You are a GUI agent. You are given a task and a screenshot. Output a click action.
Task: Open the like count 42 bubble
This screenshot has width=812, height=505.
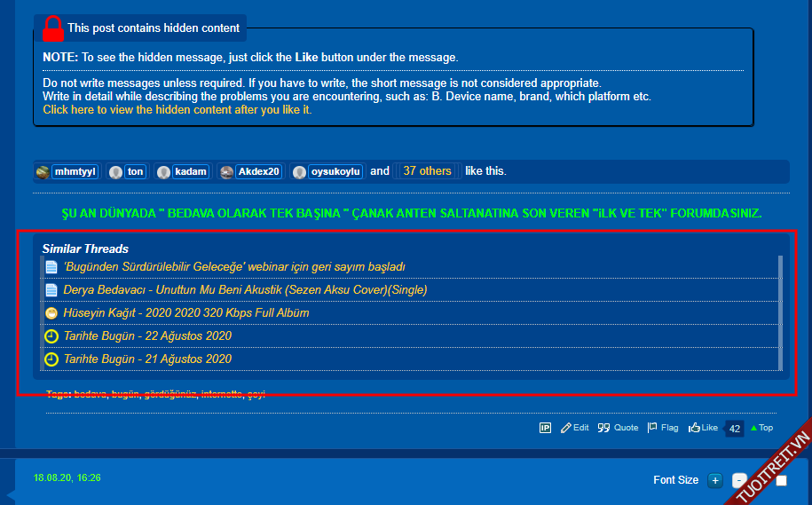(x=734, y=429)
